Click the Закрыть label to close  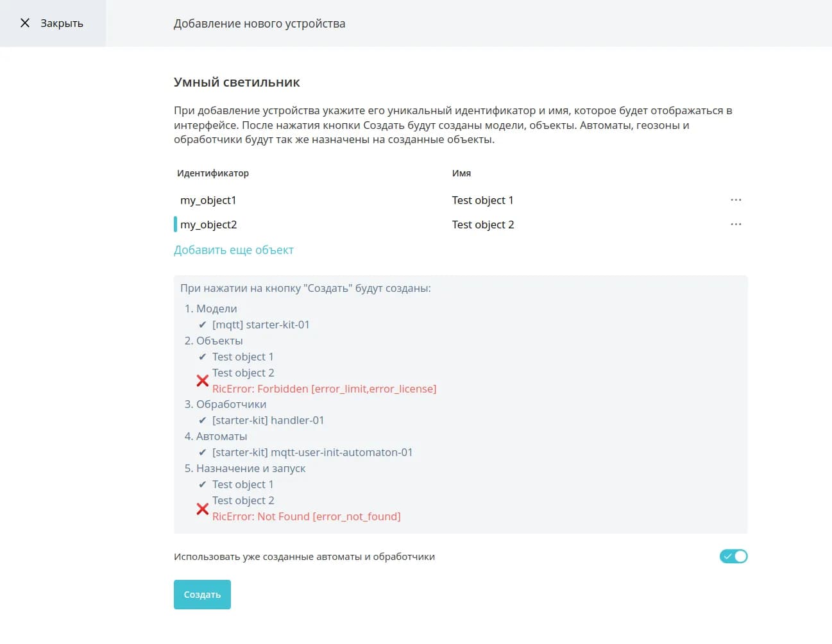tap(62, 23)
